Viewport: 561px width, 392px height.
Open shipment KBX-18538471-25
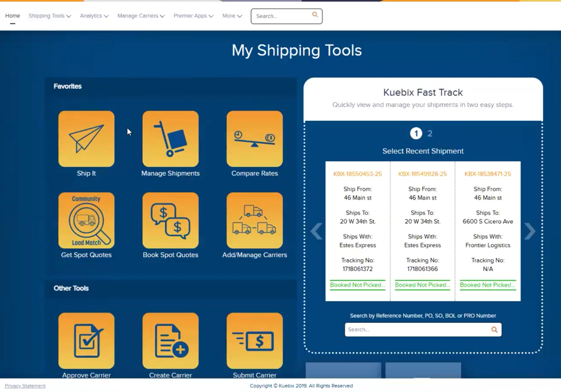coord(487,174)
